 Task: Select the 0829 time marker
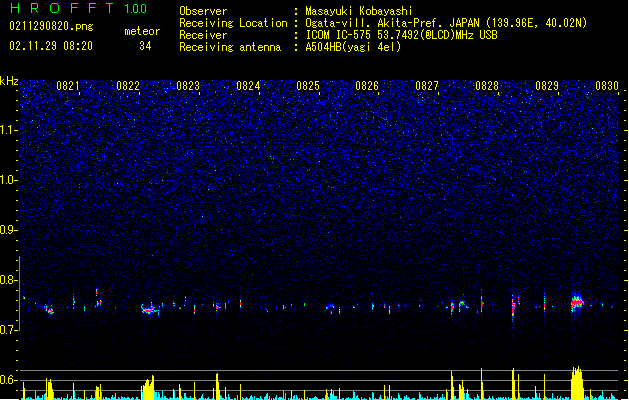click(547, 86)
